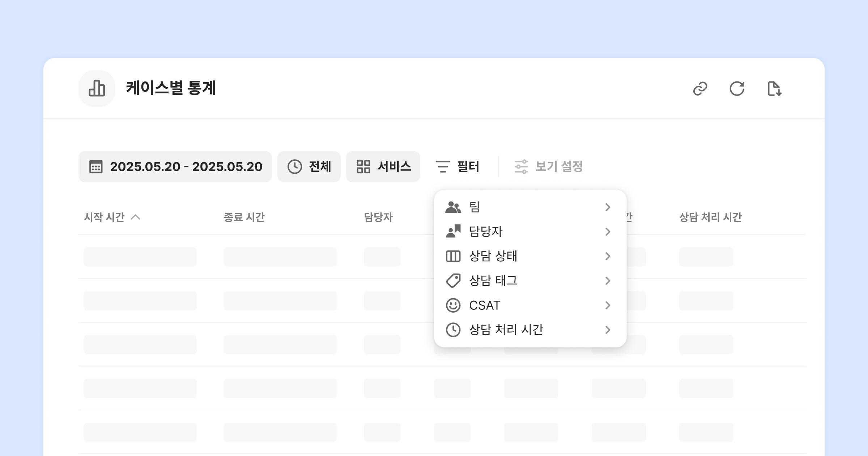Viewport: 868px width, 456px height.
Task: Click the 보기 설정 button
Action: click(x=548, y=167)
